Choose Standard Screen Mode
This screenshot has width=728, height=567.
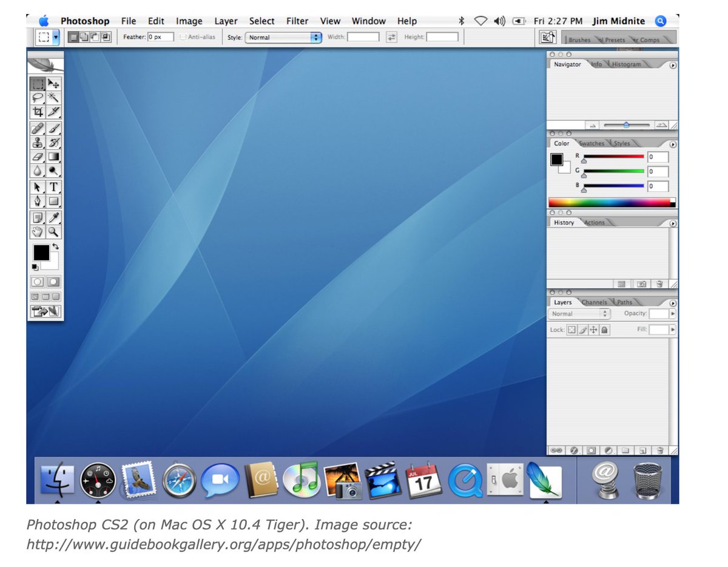click(x=36, y=297)
